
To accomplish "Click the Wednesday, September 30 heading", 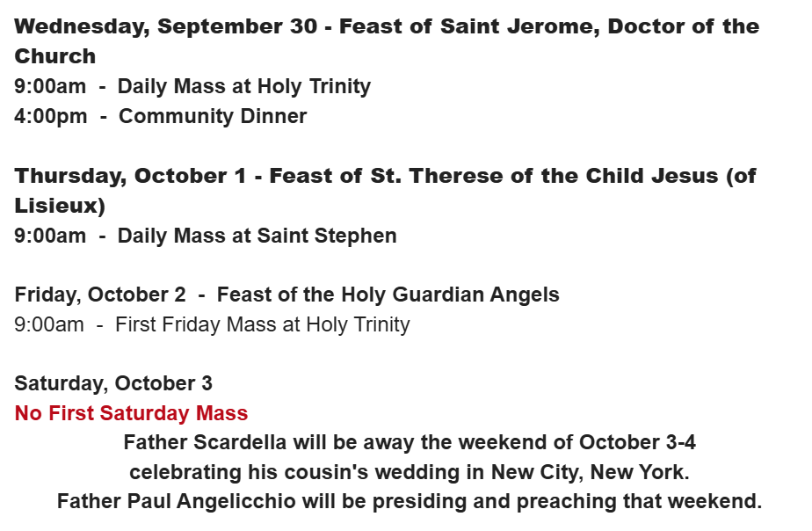I will (x=387, y=41).
